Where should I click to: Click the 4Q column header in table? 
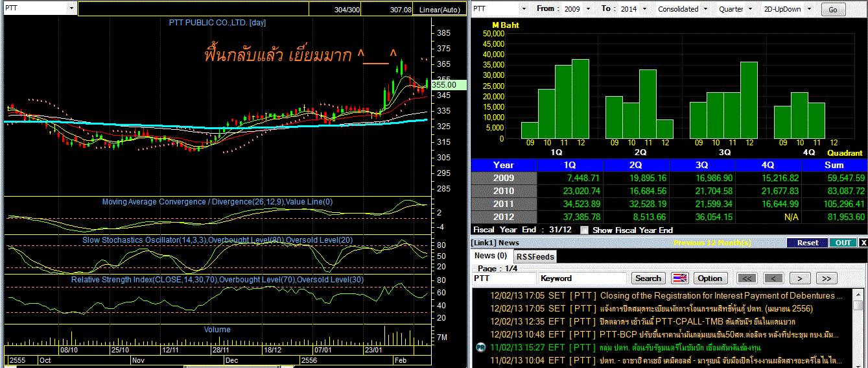(769, 165)
